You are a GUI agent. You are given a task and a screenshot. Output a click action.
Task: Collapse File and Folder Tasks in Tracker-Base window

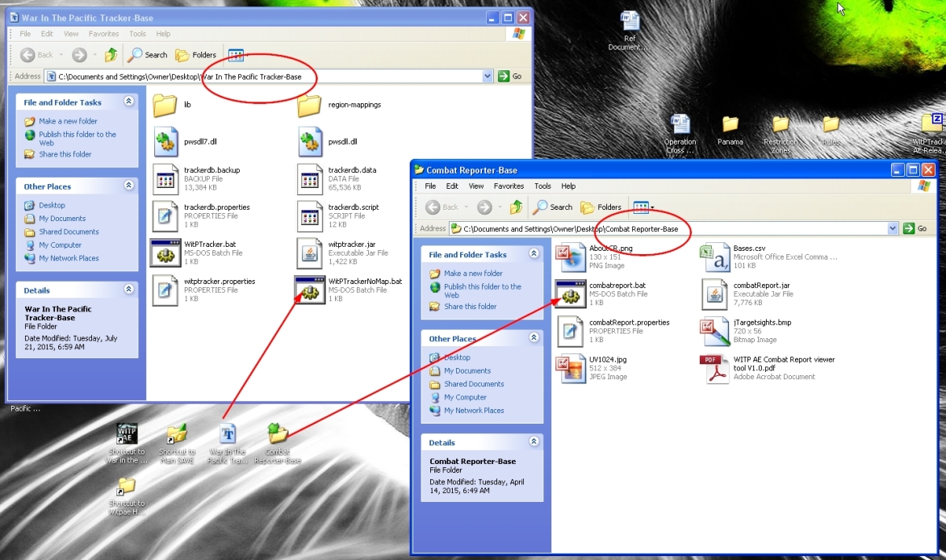coord(128,102)
